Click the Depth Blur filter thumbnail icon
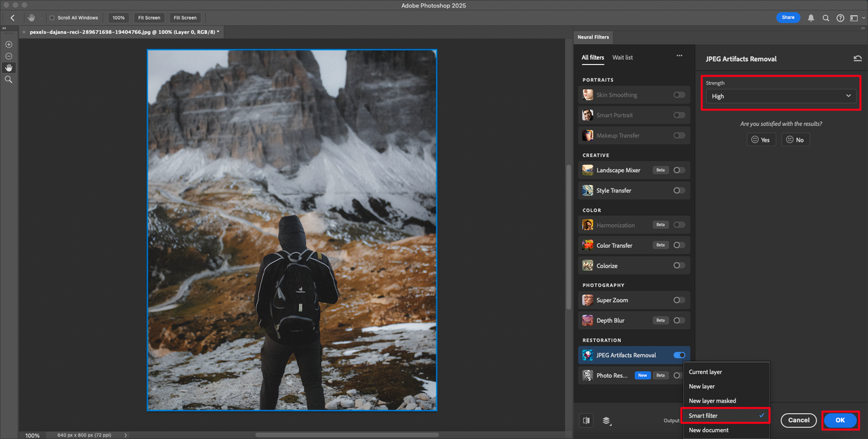868x439 pixels. 587,320
